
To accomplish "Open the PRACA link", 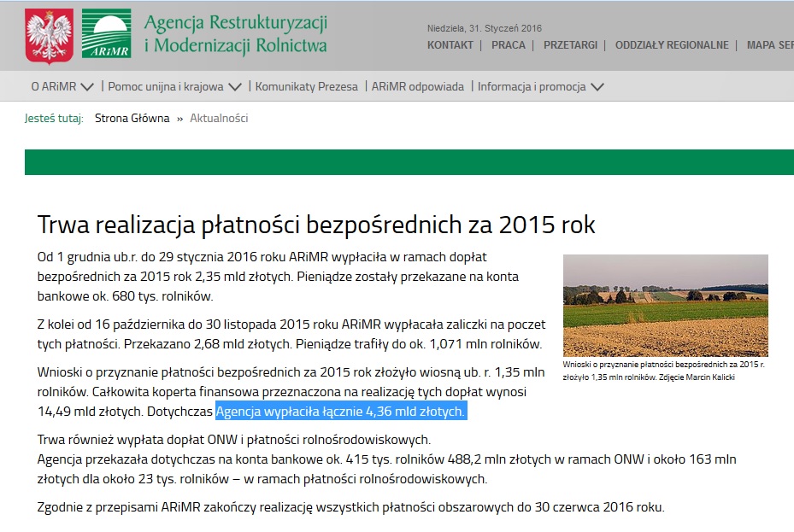I will tap(509, 45).
